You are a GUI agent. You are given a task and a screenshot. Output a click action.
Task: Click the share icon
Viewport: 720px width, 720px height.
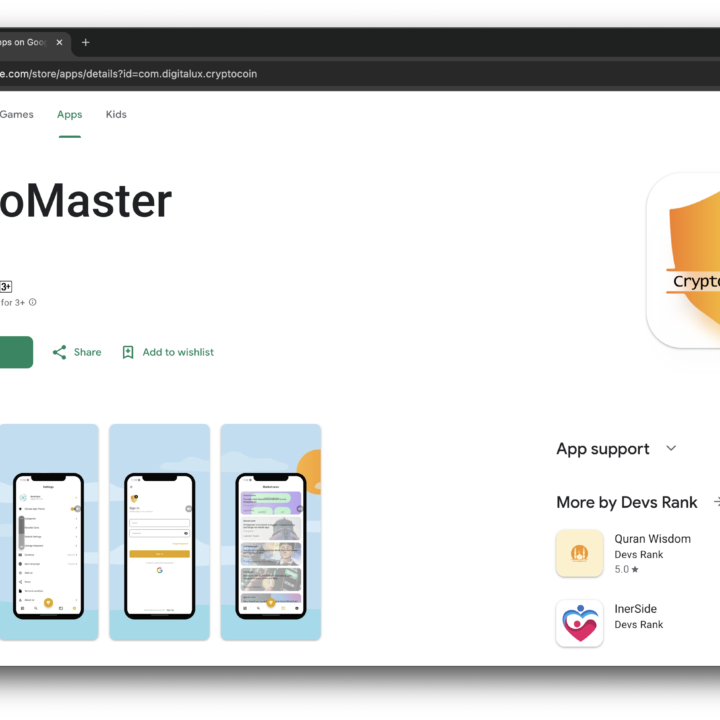(x=59, y=352)
